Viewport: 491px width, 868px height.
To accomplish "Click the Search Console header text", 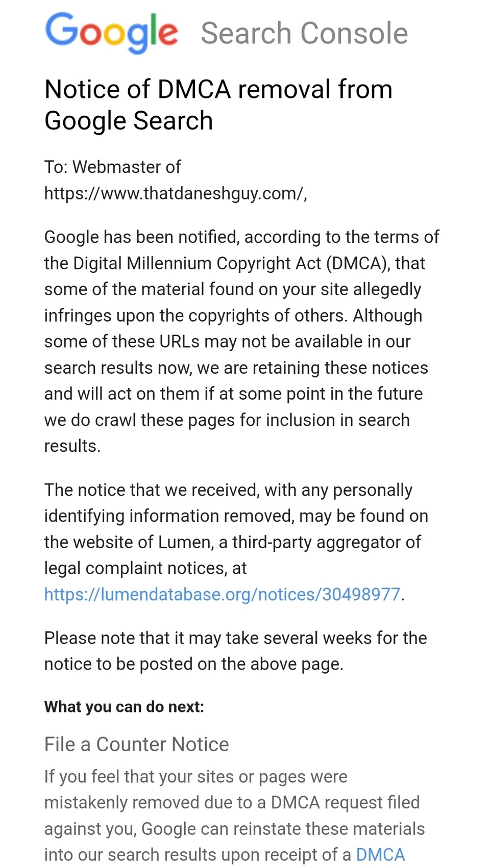I will coord(304,34).
